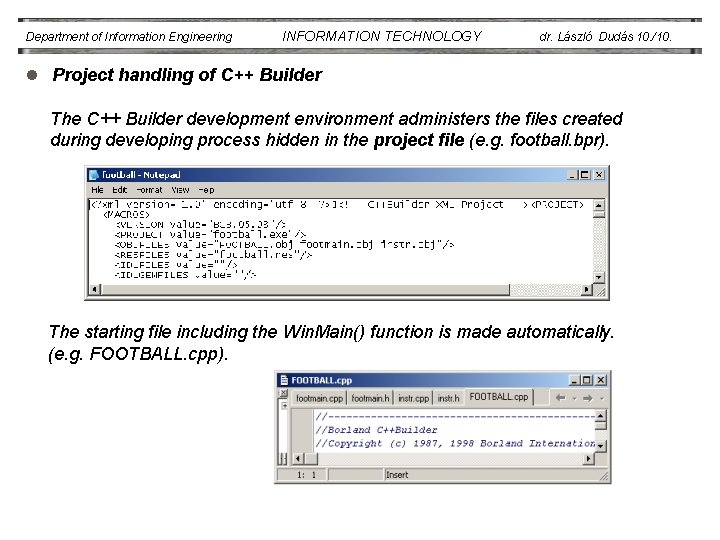Click Notepad horizontal scrollbar left arrow
The width and height of the screenshot is (720, 540).
point(95,289)
